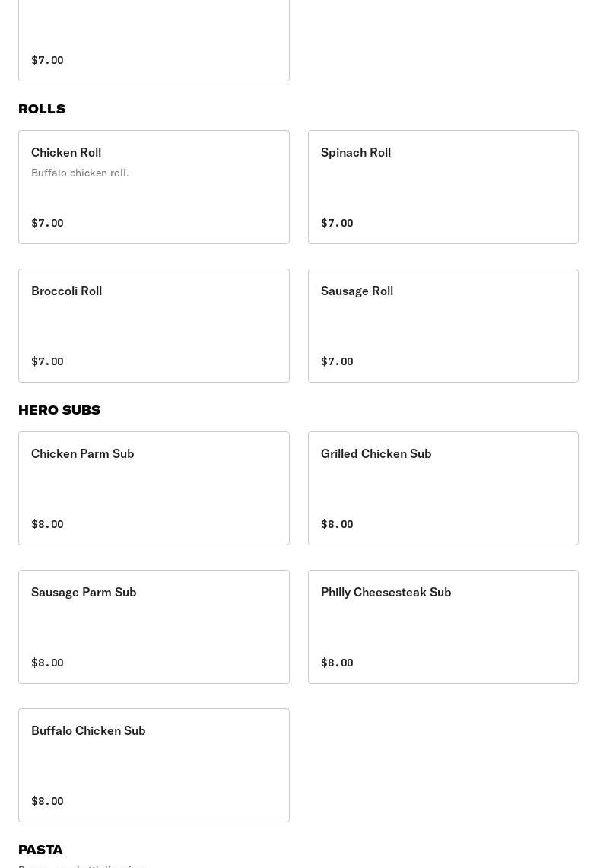Click the $8.00 price on Grilled Chicken Sub

pos(337,524)
